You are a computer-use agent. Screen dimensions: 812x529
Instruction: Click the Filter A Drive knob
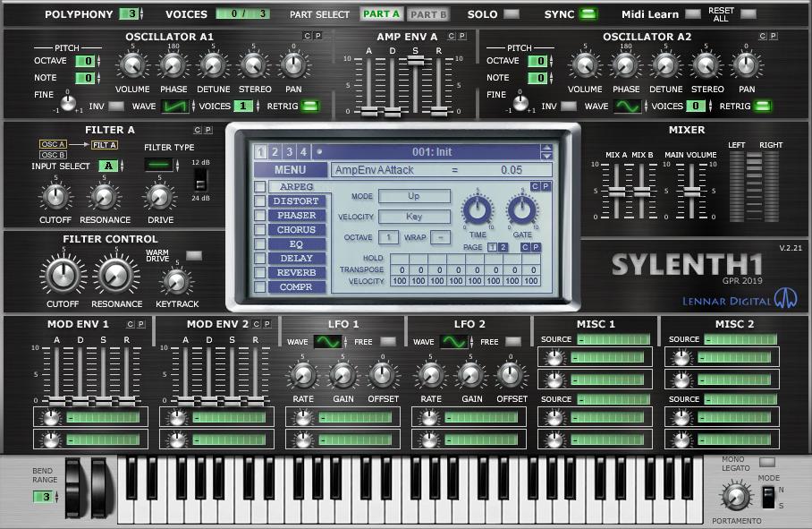pos(159,197)
